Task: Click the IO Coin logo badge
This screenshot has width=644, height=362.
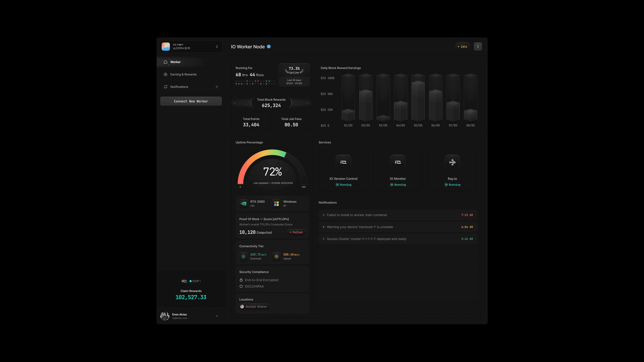Action: (191, 281)
